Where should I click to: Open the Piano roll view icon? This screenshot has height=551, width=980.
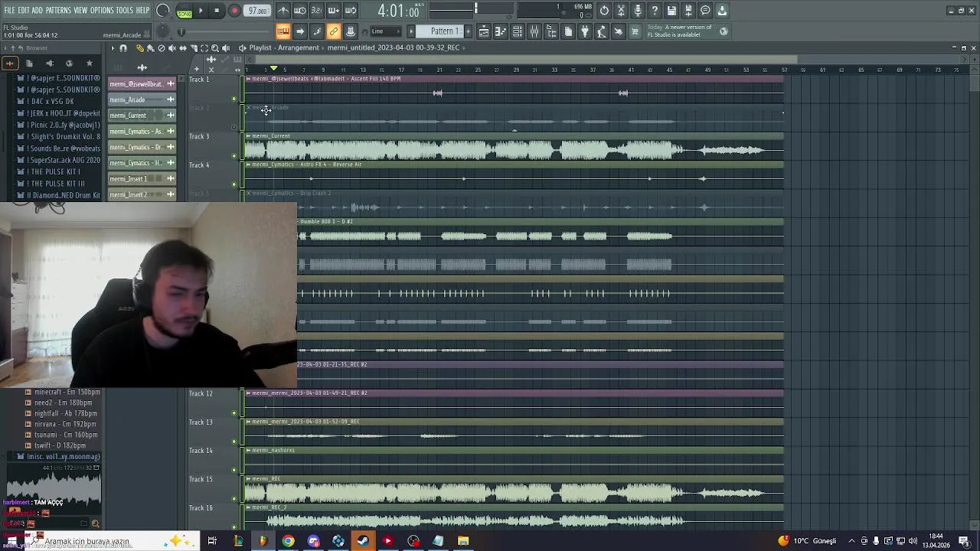click(501, 31)
